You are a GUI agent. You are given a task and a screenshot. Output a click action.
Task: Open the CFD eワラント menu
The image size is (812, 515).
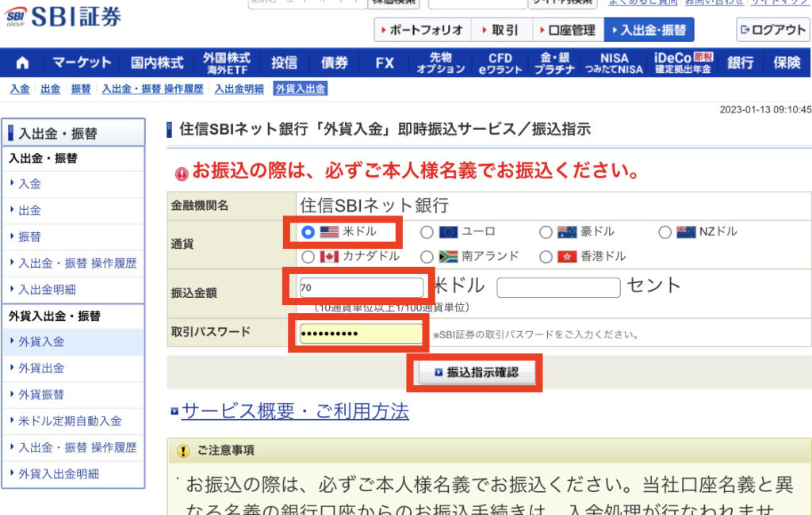(x=500, y=63)
